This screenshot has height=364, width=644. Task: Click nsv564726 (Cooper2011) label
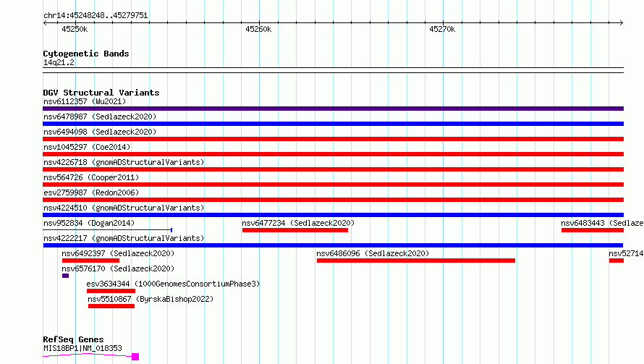click(91, 177)
